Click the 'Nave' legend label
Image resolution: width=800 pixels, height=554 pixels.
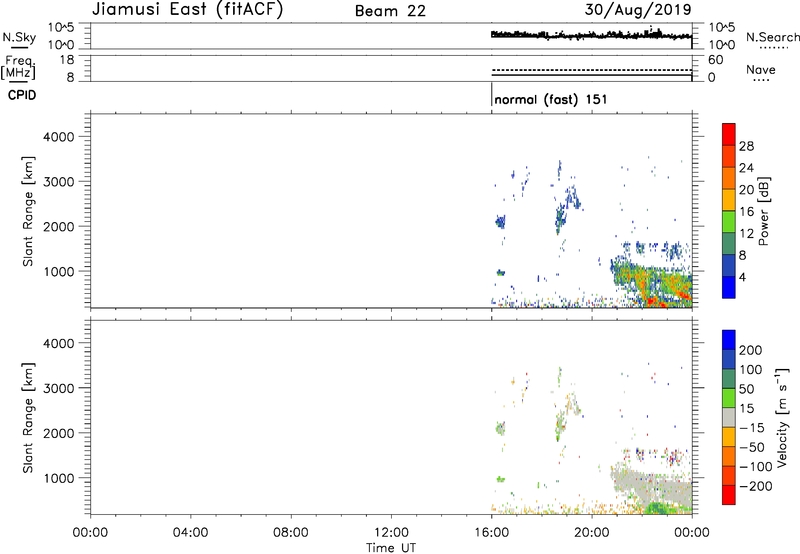tap(761, 69)
